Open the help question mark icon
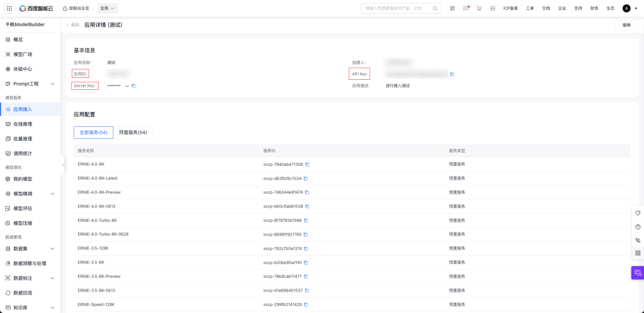The width and height of the screenshot is (644, 313). pyautogui.click(x=637, y=226)
